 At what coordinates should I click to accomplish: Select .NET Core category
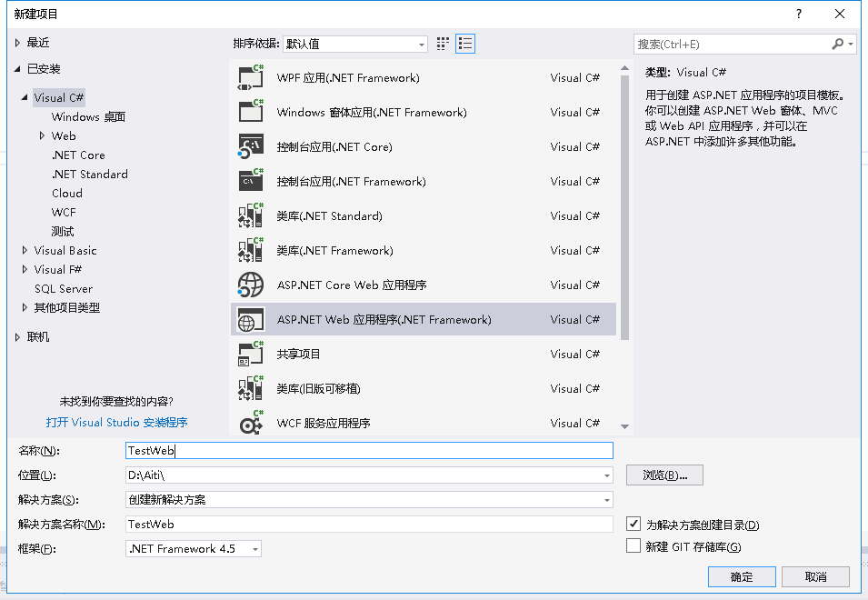(78, 155)
